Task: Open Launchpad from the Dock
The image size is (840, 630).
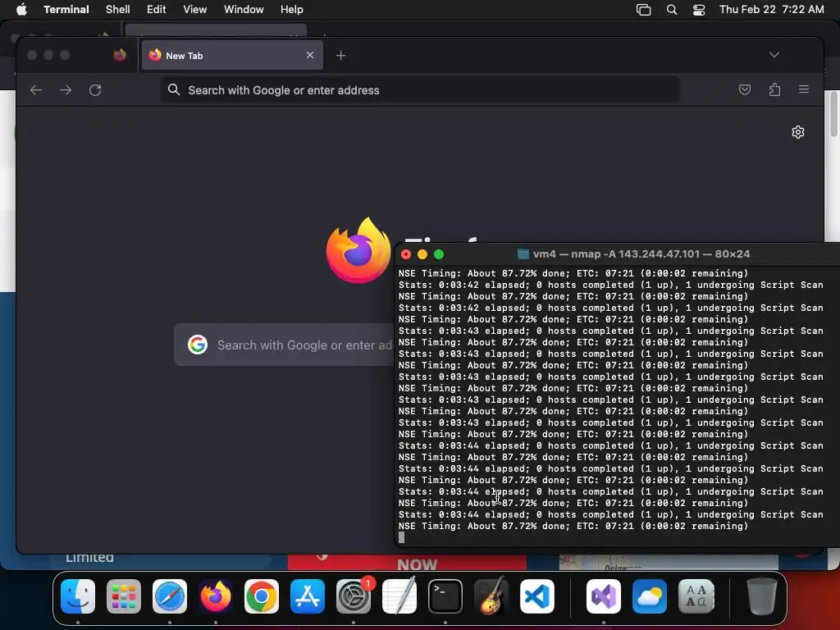Action: [x=124, y=596]
